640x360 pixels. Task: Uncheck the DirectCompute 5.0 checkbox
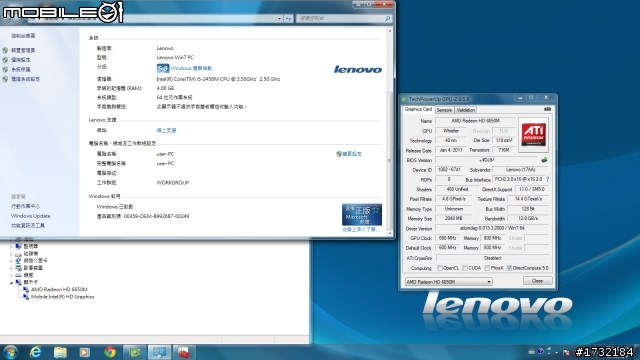509,268
